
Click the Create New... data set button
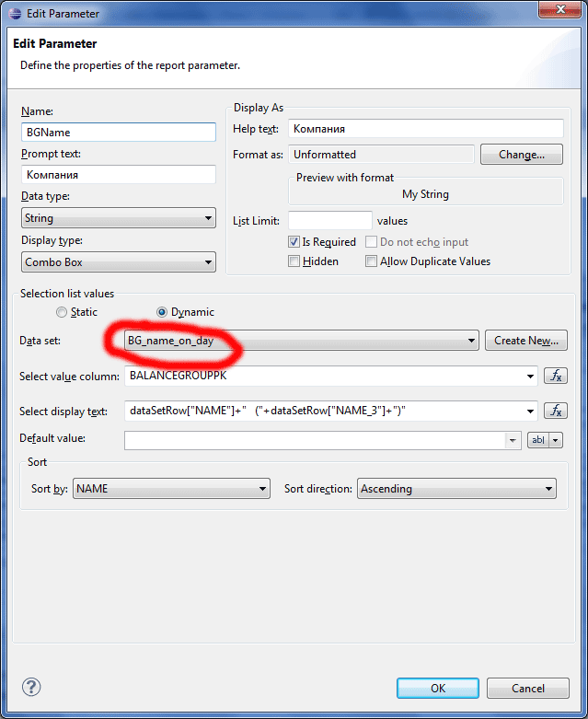click(x=526, y=341)
